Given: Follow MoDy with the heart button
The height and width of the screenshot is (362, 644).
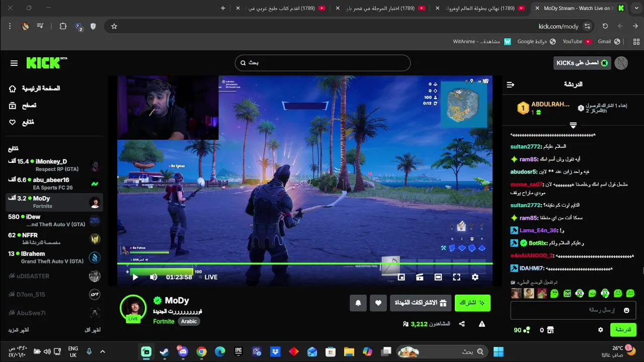Looking at the screenshot, I should point(378,303).
